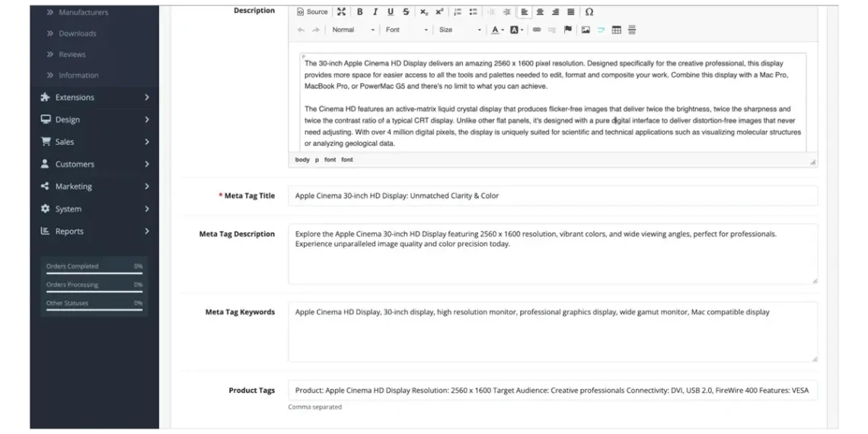Insert a special character (Omega icon)
This screenshot has height=434, width=868.
point(589,11)
